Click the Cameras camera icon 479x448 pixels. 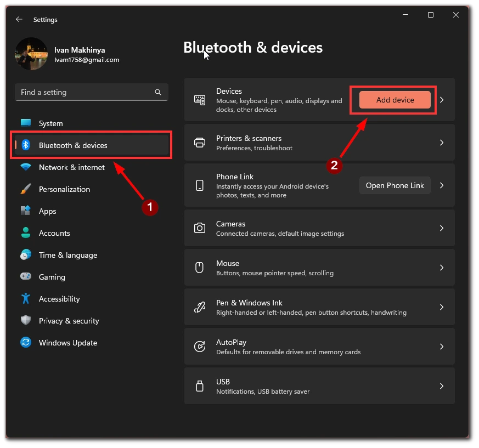pos(200,228)
